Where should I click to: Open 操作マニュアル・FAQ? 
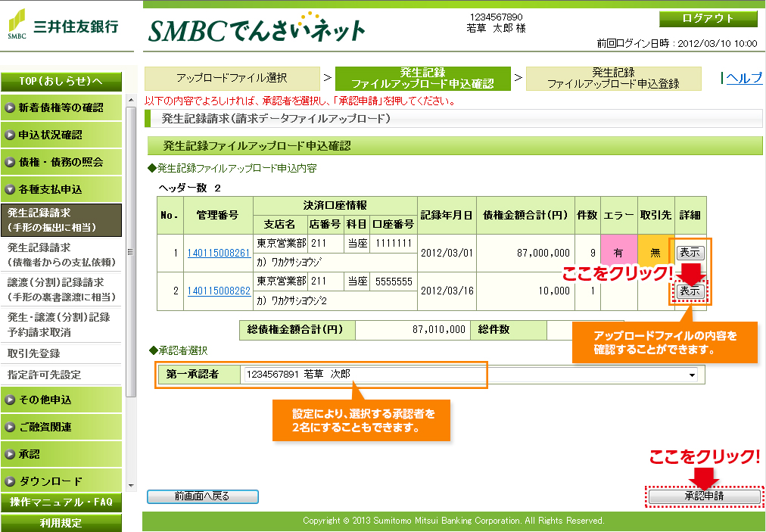[61, 502]
